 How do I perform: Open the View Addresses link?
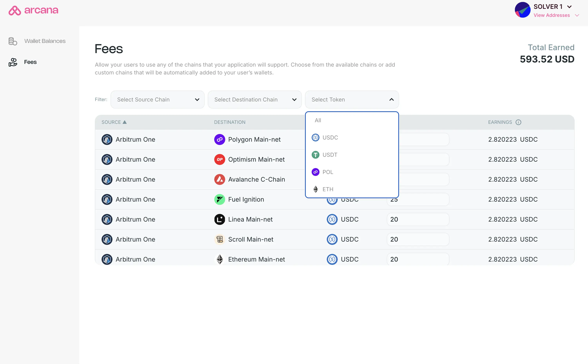coord(552,15)
